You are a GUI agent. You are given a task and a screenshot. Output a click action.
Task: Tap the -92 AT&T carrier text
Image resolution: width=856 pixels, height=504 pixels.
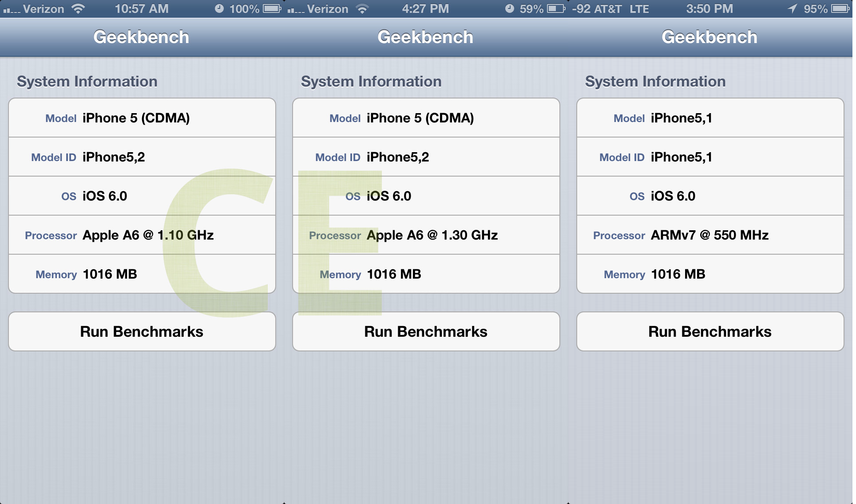[x=597, y=9]
